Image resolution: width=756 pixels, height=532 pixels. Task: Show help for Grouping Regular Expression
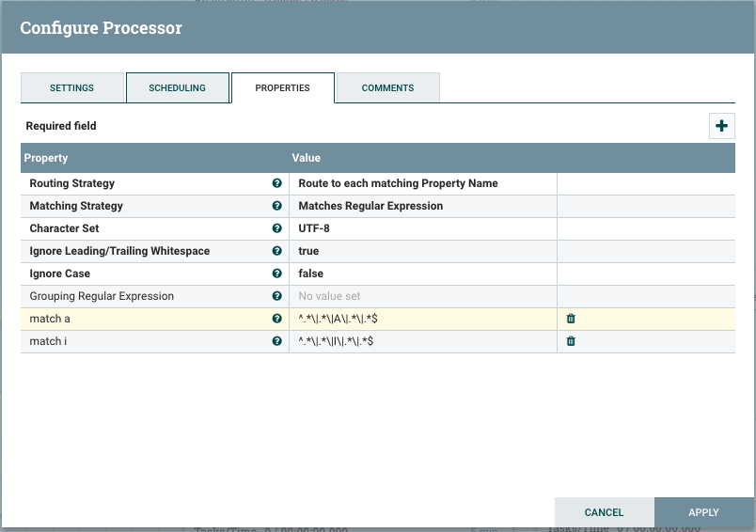tap(276, 296)
